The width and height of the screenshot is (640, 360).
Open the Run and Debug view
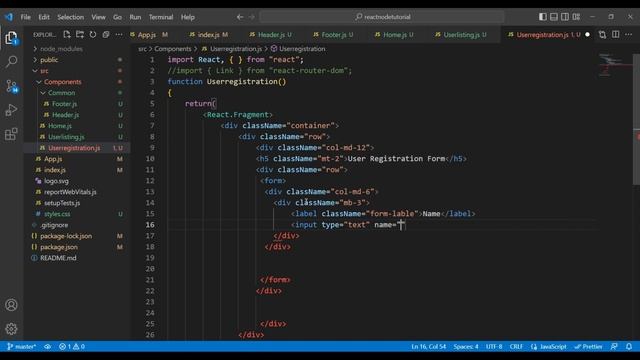click(11, 110)
